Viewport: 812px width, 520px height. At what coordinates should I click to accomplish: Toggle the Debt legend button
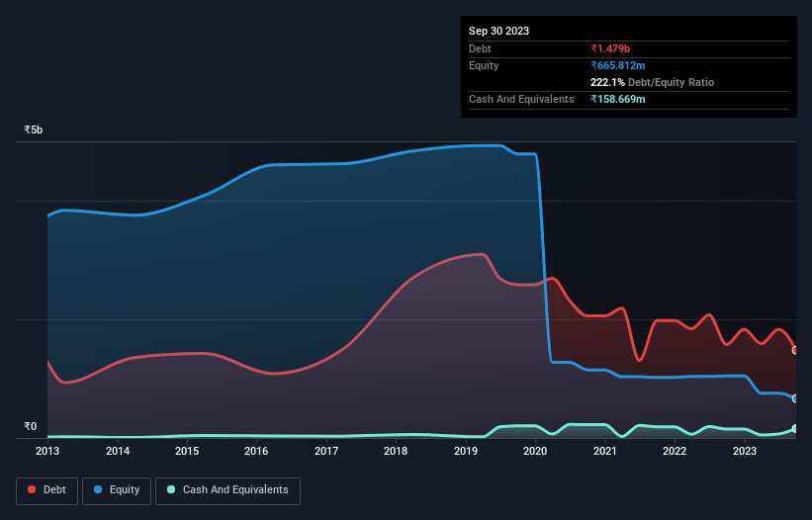pos(47,490)
